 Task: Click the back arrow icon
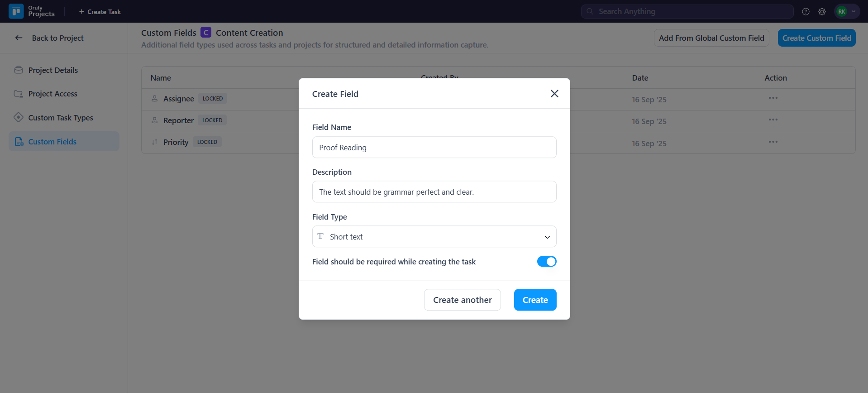(19, 38)
